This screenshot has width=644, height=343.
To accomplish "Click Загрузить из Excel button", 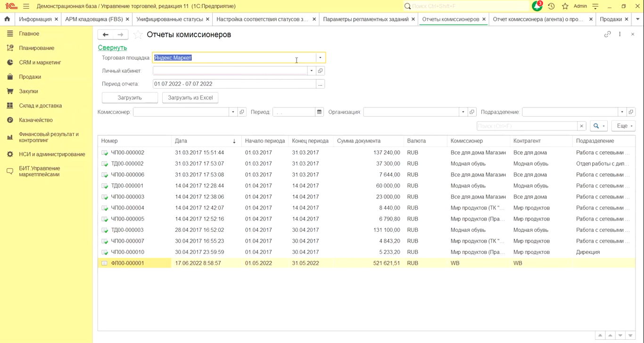I will point(190,98).
